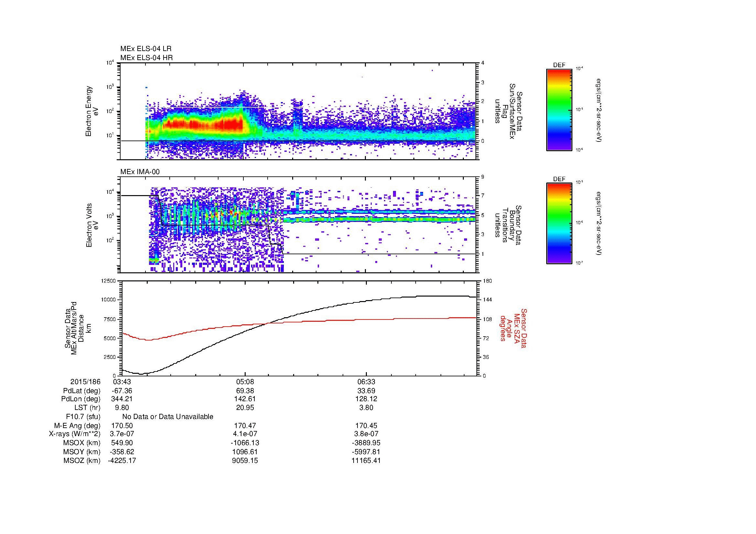
Task: Click M-E Ang value 170.50
Action: point(122,426)
